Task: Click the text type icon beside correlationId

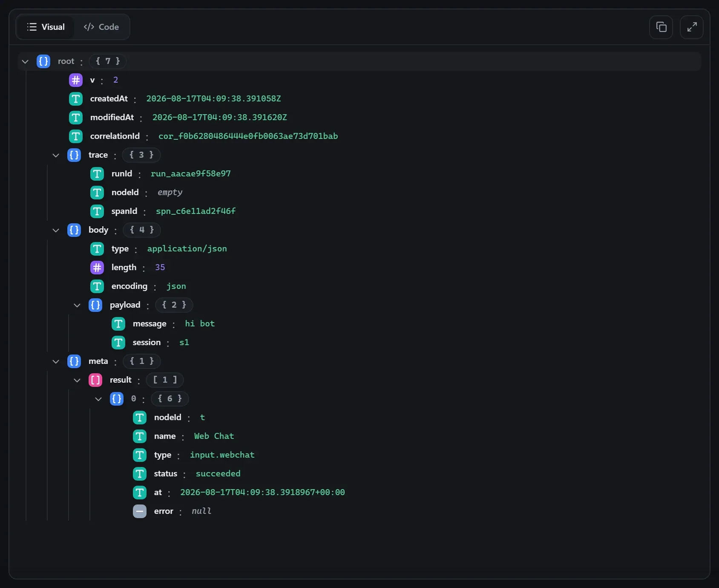Action: 76,136
